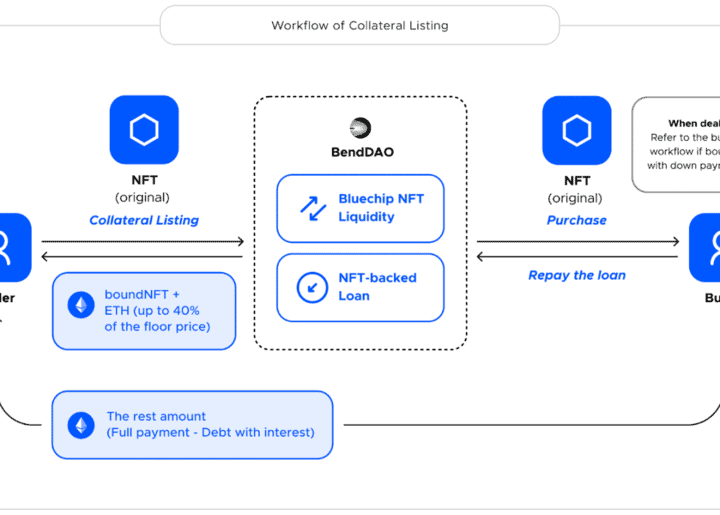Click the Workflow of Collateral Listing title
This screenshot has height=515, width=720.
pyautogui.click(x=359, y=25)
